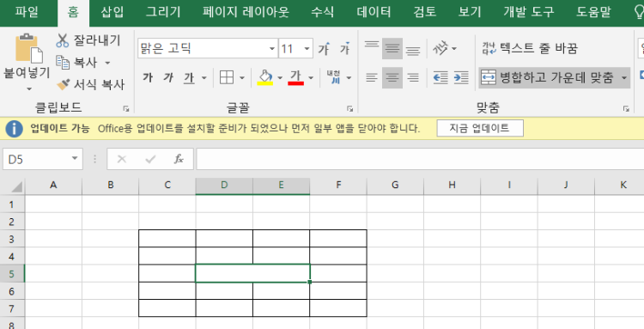Select row 3 header

(11, 239)
